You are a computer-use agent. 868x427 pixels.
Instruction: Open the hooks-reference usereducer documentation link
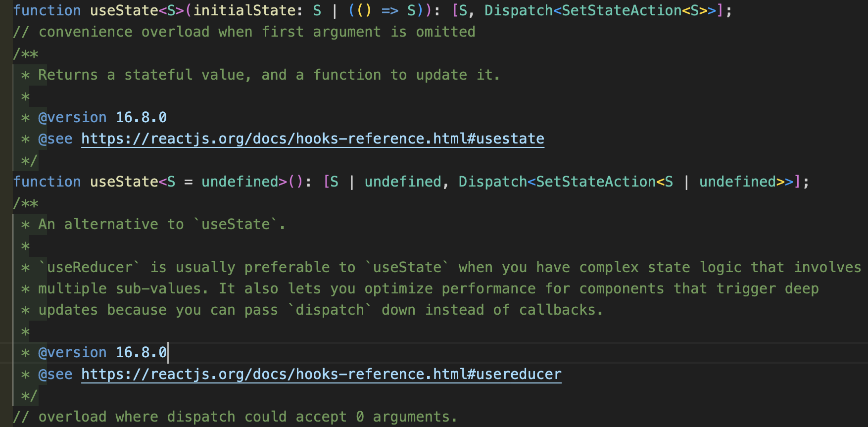pyautogui.click(x=321, y=375)
